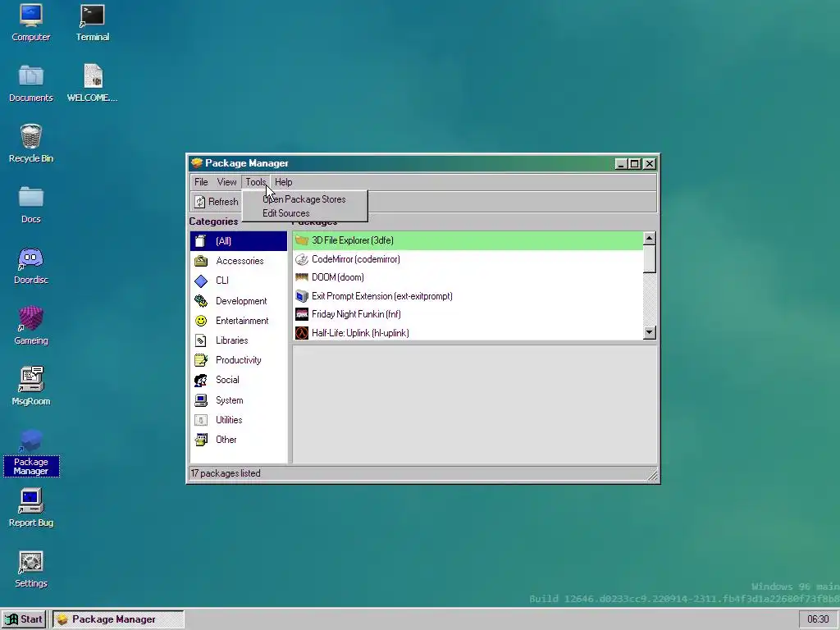Click Package Manager taskbar button
Image resolution: width=840 pixels, height=630 pixels.
pos(118,619)
